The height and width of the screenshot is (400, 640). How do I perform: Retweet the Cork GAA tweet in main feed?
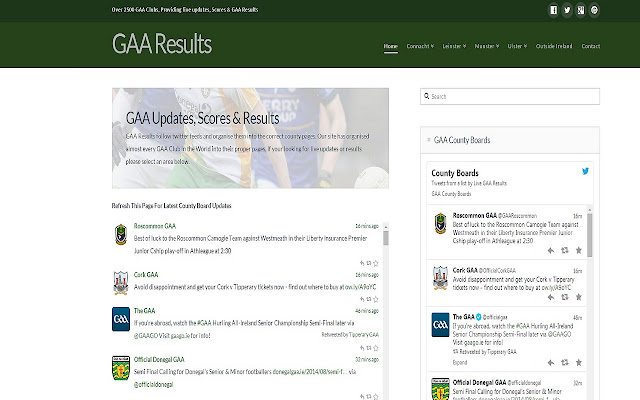tap(369, 299)
